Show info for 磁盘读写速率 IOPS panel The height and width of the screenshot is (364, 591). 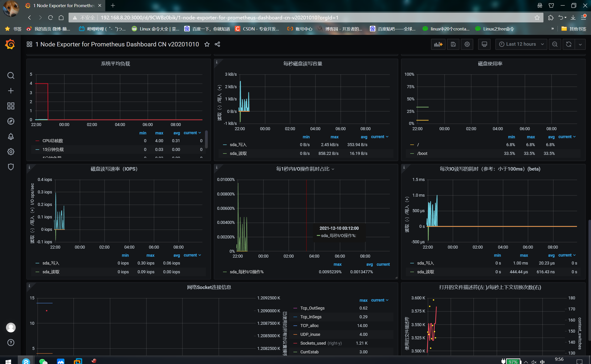(x=29, y=167)
